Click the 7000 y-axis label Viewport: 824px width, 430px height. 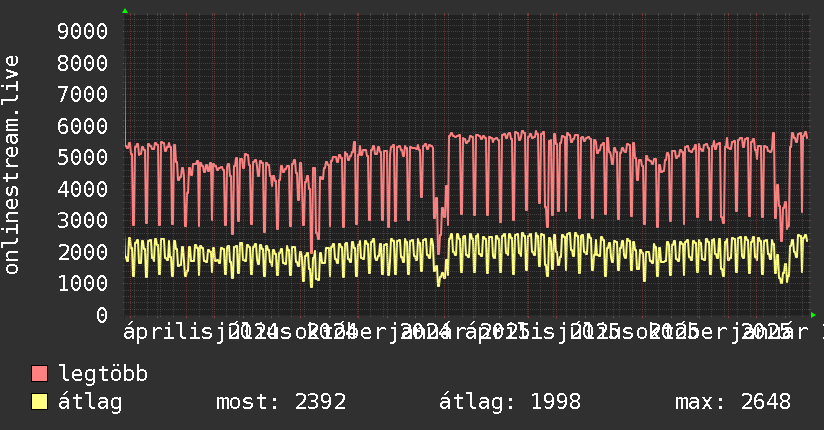pos(83,95)
